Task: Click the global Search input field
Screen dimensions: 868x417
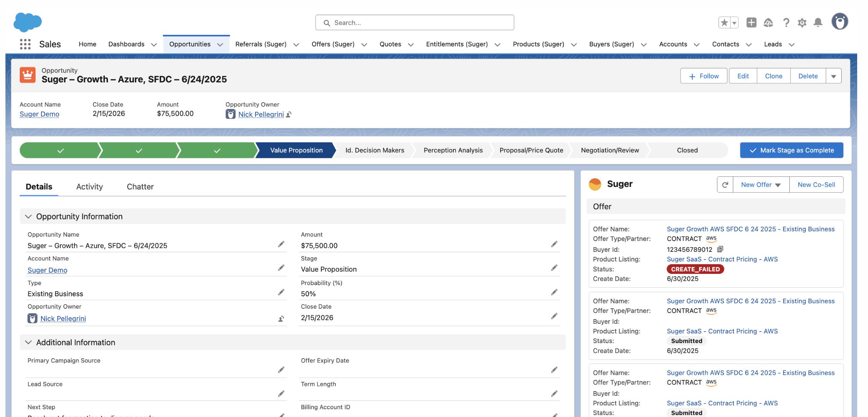Action: tap(415, 23)
